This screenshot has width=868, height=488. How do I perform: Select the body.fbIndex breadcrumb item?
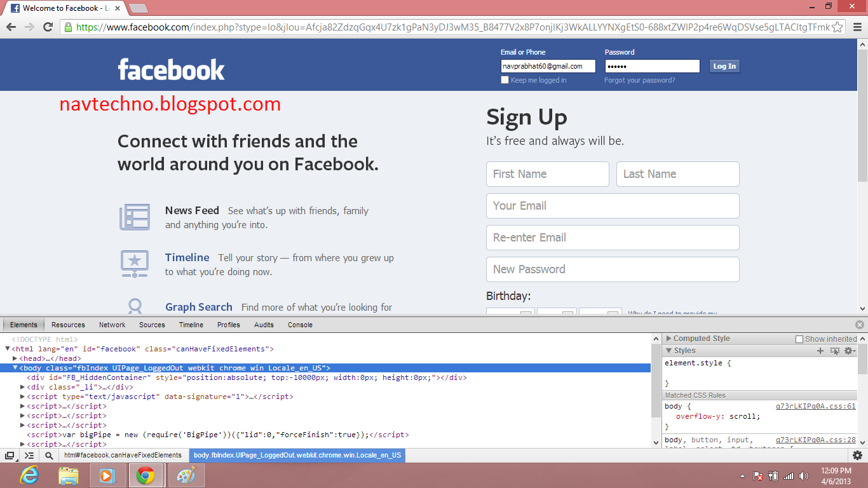click(297, 455)
